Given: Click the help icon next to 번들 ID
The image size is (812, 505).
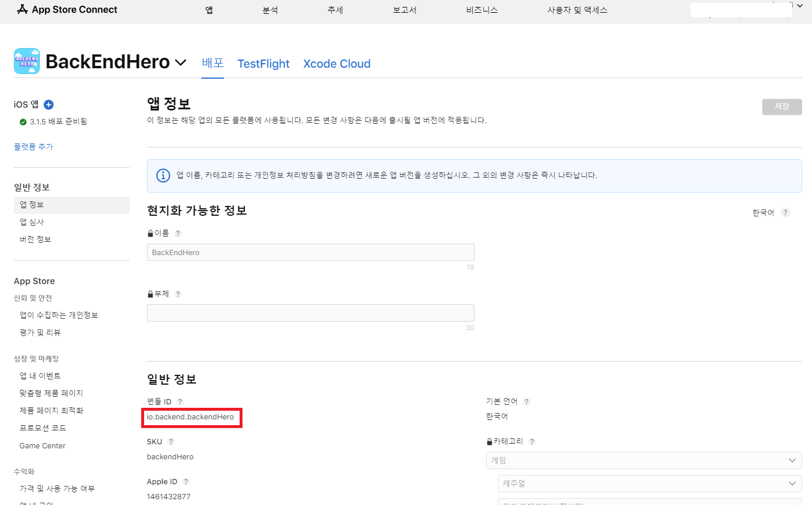Looking at the screenshot, I should (180, 401).
